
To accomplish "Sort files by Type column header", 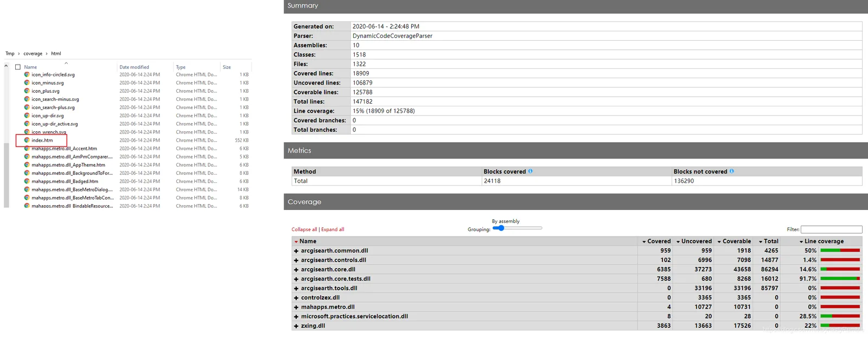I will (181, 67).
